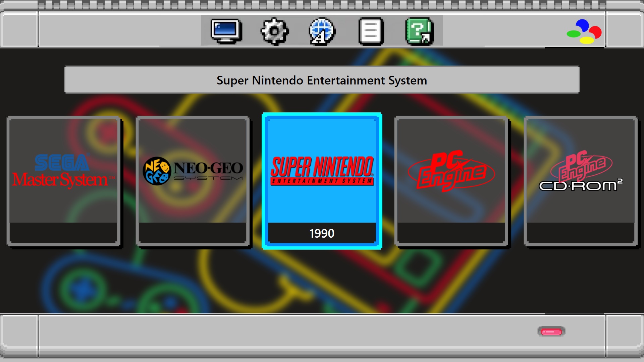Click the Super Famicom four-color logo
The height and width of the screenshot is (362, 644).
[584, 32]
